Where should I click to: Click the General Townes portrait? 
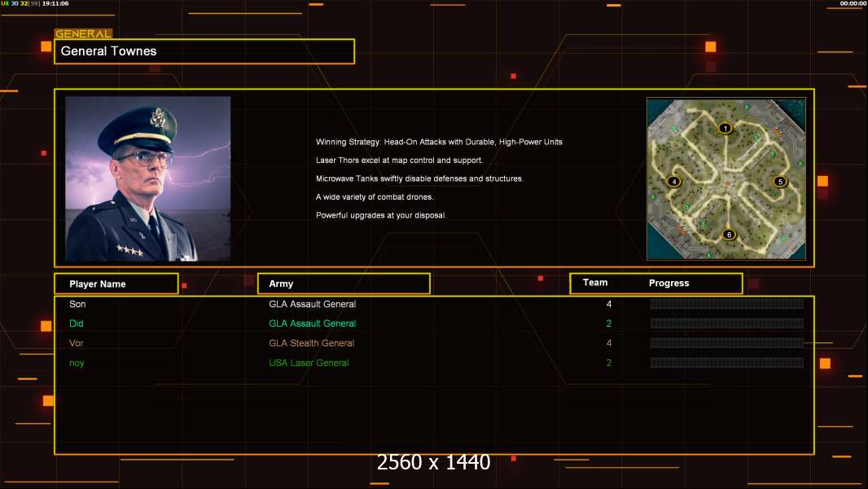(148, 178)
